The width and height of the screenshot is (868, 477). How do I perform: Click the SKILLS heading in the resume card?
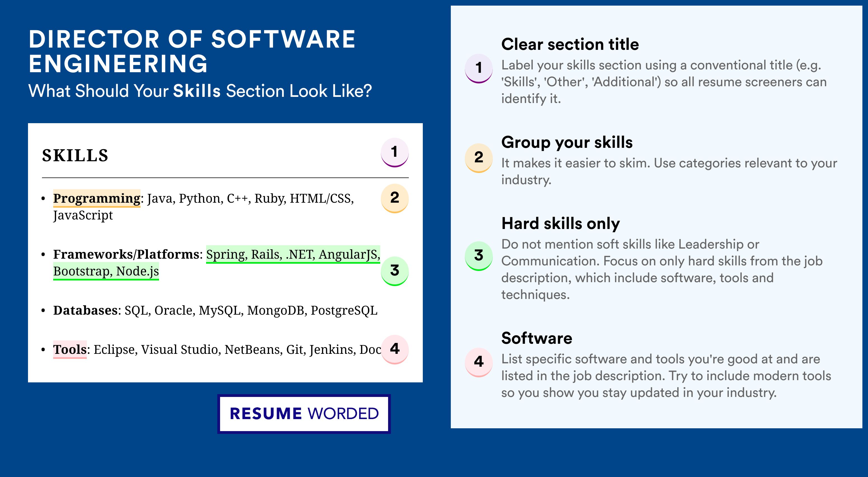(75, 156)
